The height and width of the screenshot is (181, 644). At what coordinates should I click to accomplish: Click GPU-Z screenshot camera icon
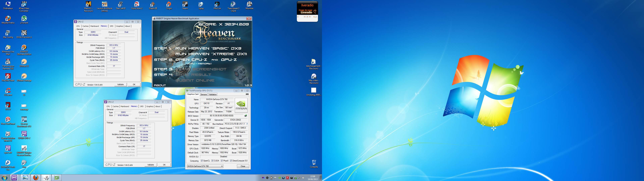click(x=247, y=94)
